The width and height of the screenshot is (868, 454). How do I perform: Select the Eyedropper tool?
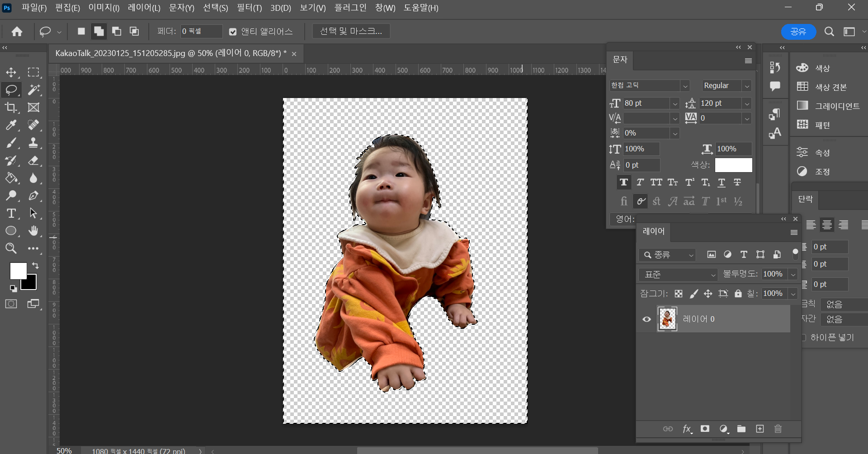click(11, 125)
